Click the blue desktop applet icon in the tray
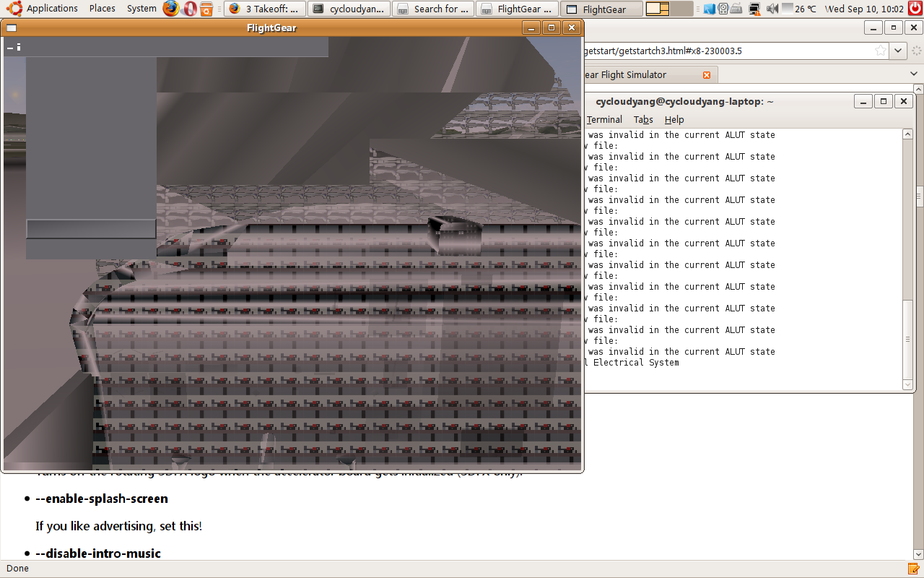924x578 pixels. [x=709, y=9]
